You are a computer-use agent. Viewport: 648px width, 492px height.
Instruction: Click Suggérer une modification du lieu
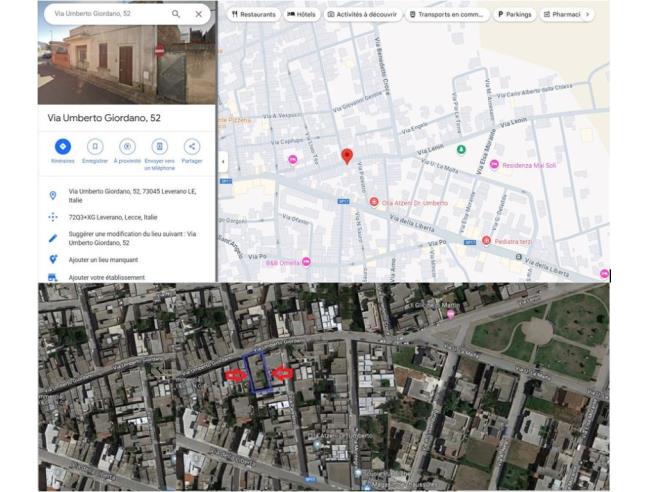tap(130, 238)
